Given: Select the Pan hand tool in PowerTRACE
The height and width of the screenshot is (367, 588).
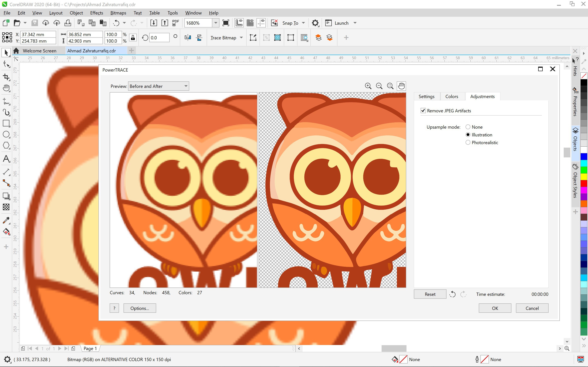Looking at the screenshot, I should [x=401, y=86].
